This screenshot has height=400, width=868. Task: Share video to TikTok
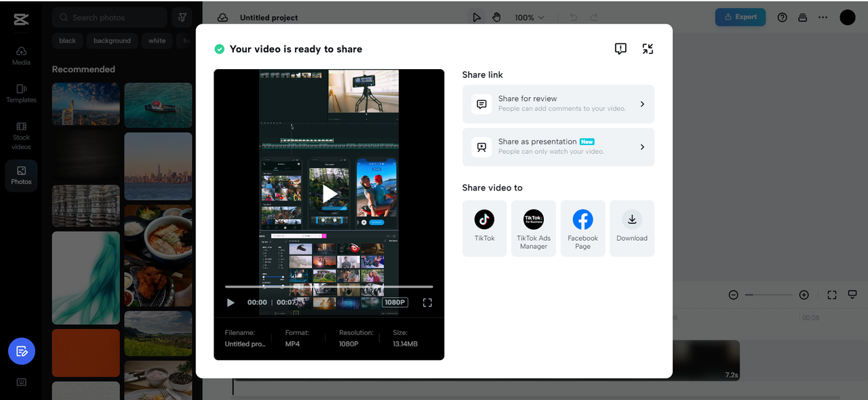(484, 228)
